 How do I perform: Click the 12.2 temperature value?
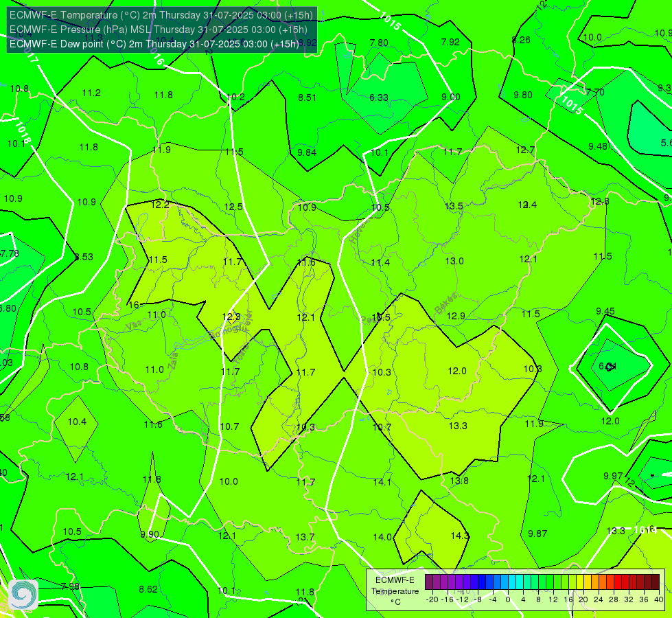pyautogui.click(x=161, y=205)
